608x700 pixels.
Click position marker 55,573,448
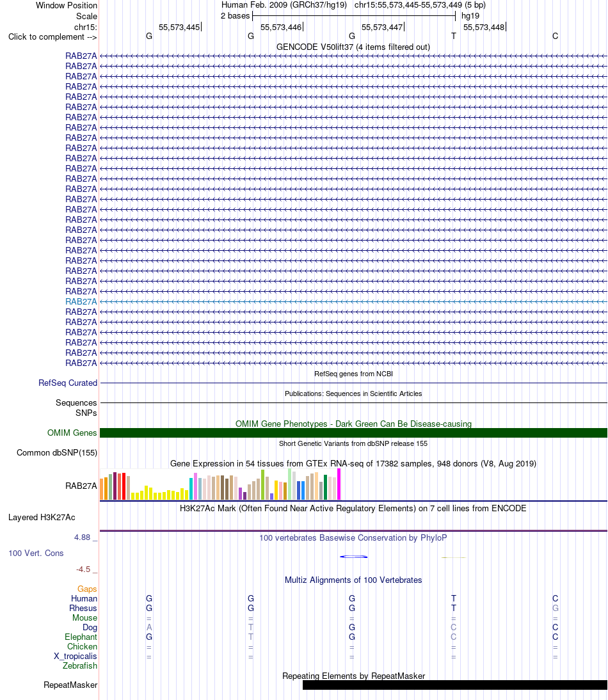coord(484,28)
